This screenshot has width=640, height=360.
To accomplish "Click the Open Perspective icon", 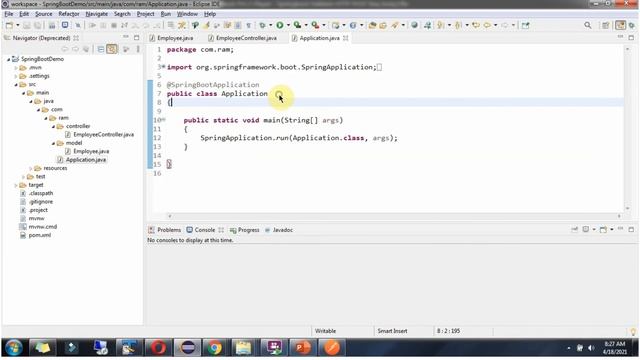I will (x=606, y=25).
